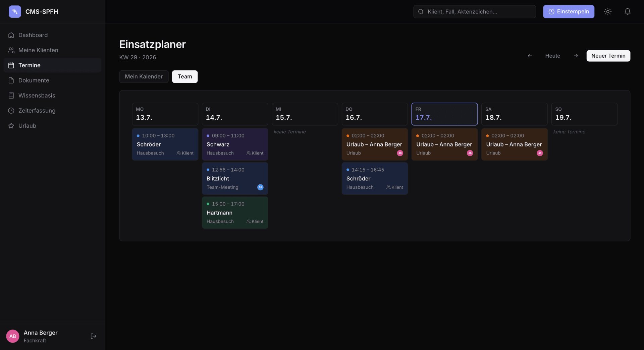Click Klient icon on Thursday's Schröder card
644x350 pixels.
click(388, 187)
